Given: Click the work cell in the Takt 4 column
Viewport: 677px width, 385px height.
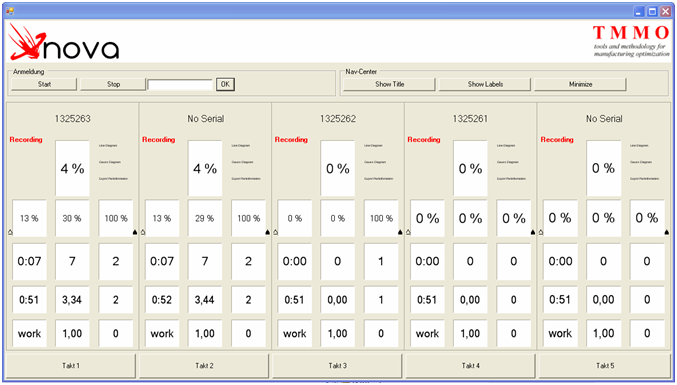Looking at the screenshot, I should pyautogui.click(x=427, y=333).
